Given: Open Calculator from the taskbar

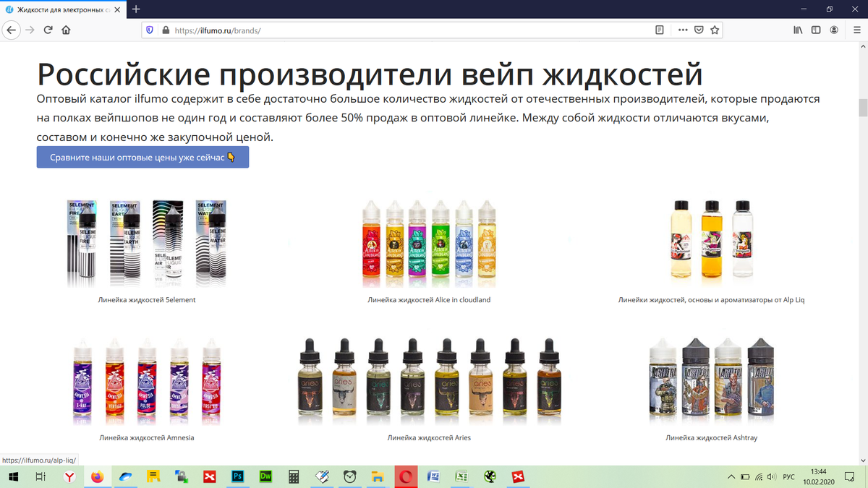Looking at the screenshot, I should tap(294, 476).
